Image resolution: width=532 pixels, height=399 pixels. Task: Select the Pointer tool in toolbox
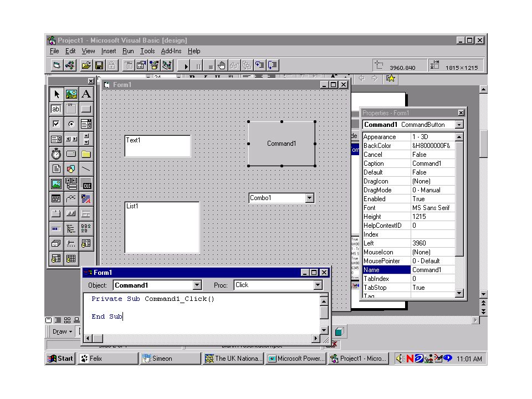click(x=57, y=94)
